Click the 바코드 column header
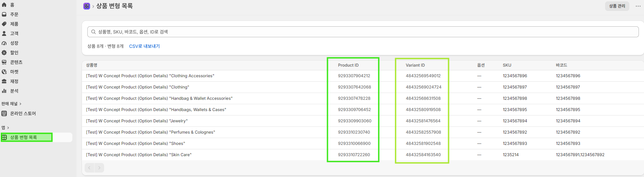 point(561,65)
